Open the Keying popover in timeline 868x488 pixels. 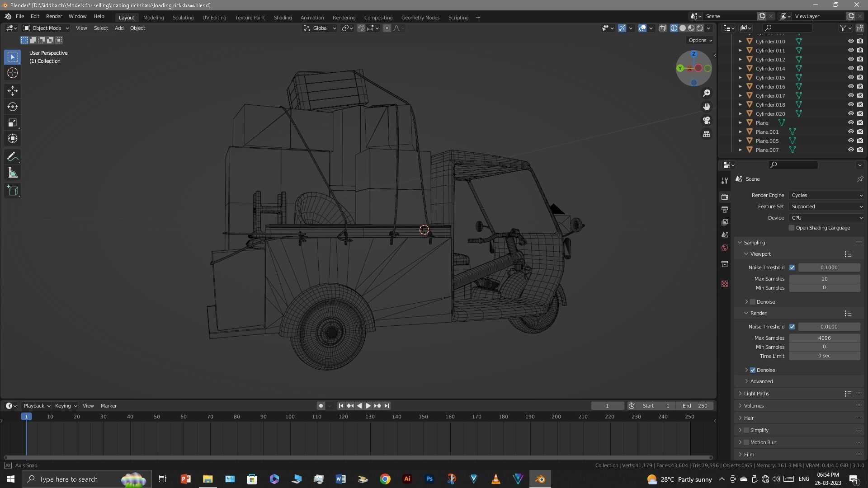coord(66,406)
